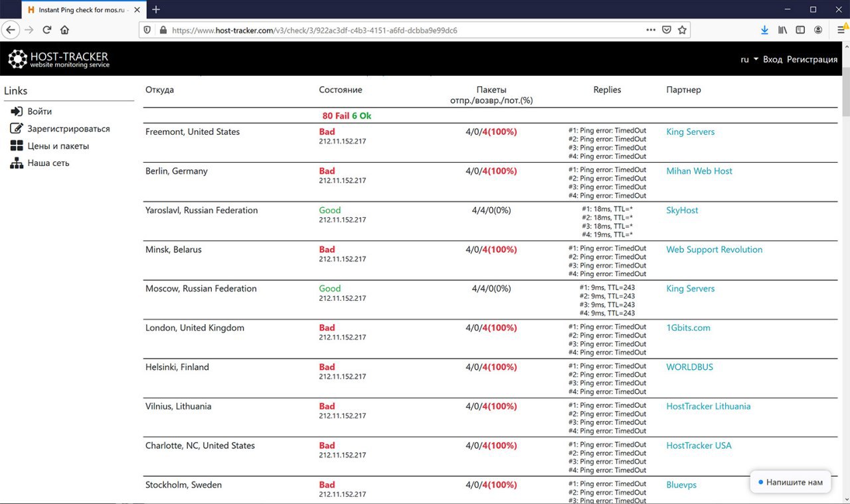
Task: Click the Войти sidebar link
Action: coord(40,112)
